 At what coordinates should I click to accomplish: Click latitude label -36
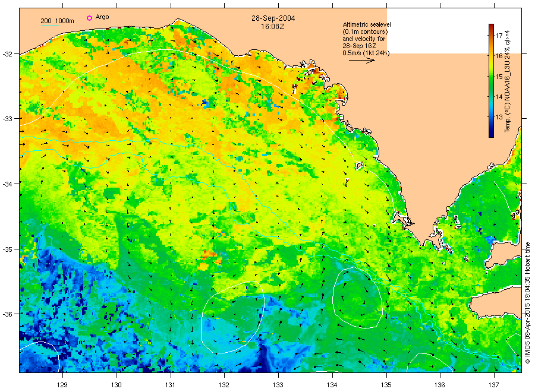tap(8, 314)
